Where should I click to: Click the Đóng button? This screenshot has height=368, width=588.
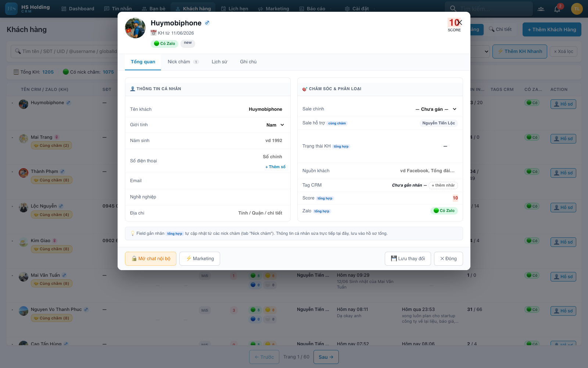tap(448, 259)
